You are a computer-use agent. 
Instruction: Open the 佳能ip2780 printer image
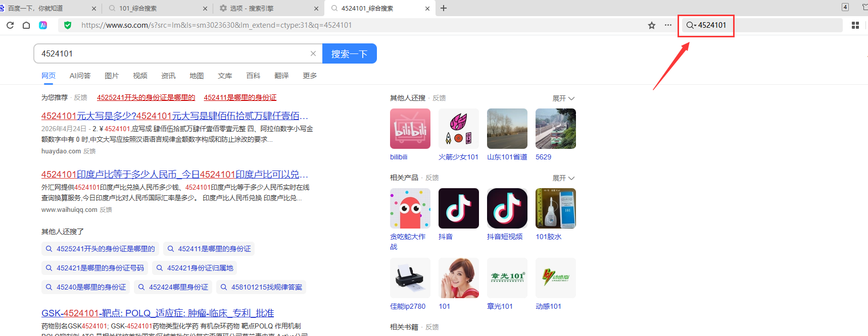pyautogui.click(x=410, y=278)
